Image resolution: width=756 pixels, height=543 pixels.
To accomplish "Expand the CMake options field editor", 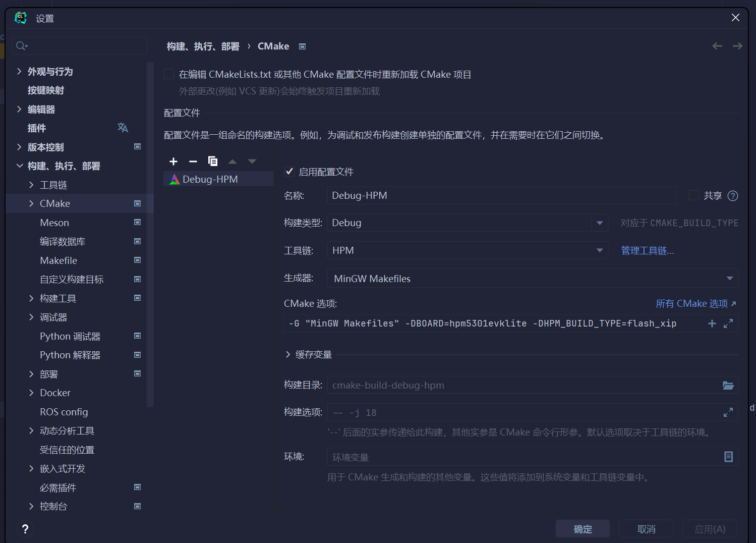I will click(728, 323).
